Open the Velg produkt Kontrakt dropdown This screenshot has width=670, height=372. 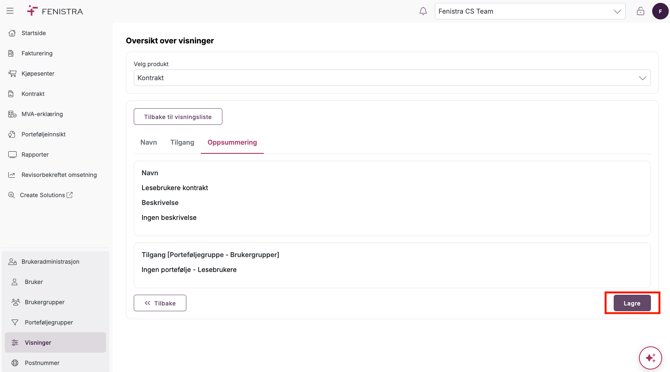click(392, 78)
